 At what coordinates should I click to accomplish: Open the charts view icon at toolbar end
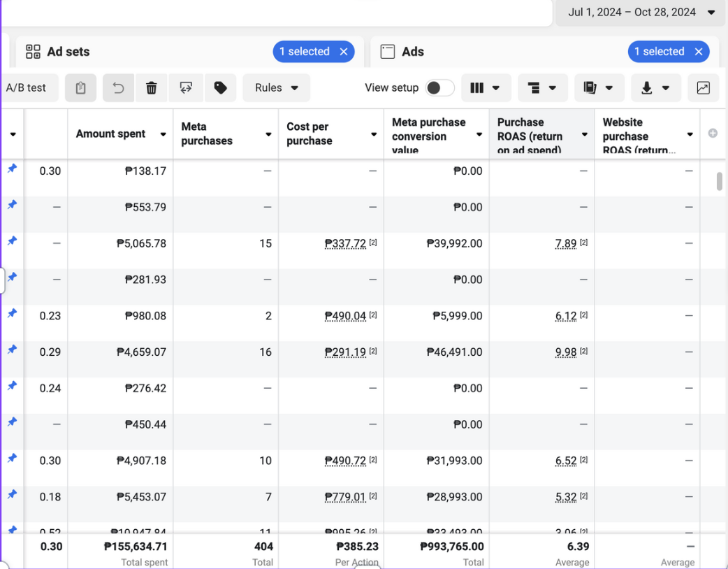click(x=703, y=88)
